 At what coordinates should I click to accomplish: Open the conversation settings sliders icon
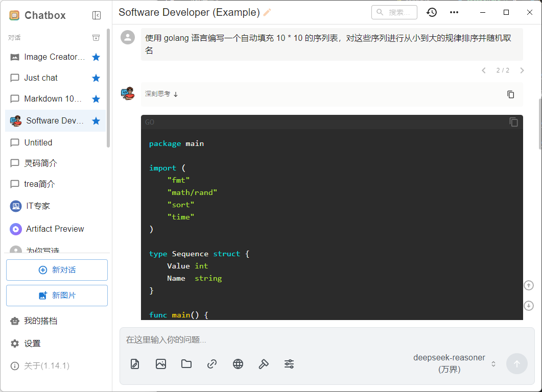tap(289, 364)
